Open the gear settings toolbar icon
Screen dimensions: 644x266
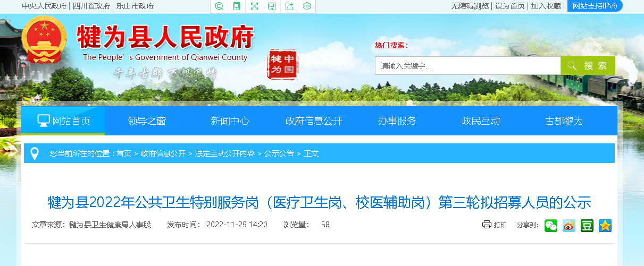point(307,6)
